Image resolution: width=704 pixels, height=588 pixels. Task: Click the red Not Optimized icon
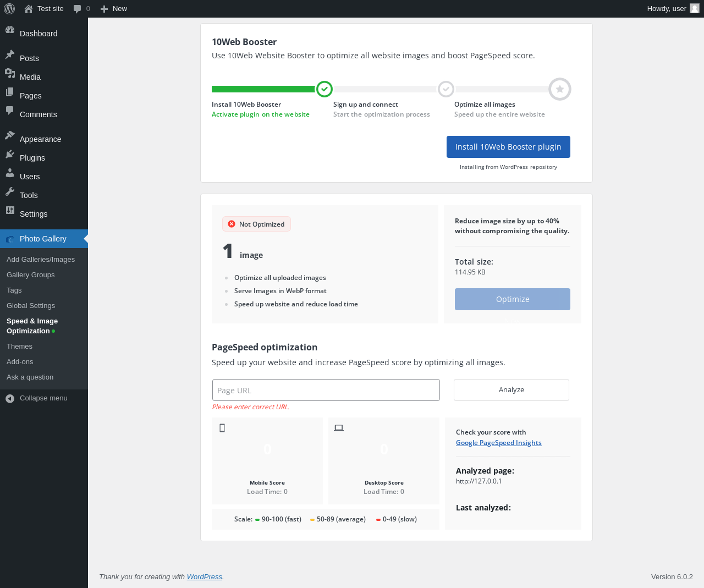[232, 224]
